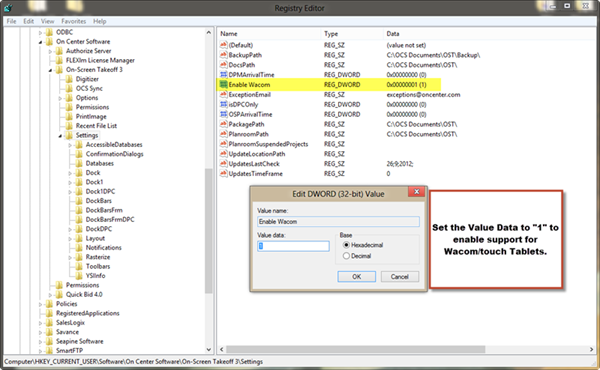
Task: Click the OCS Sync folder icon
Action: [69, 88]
